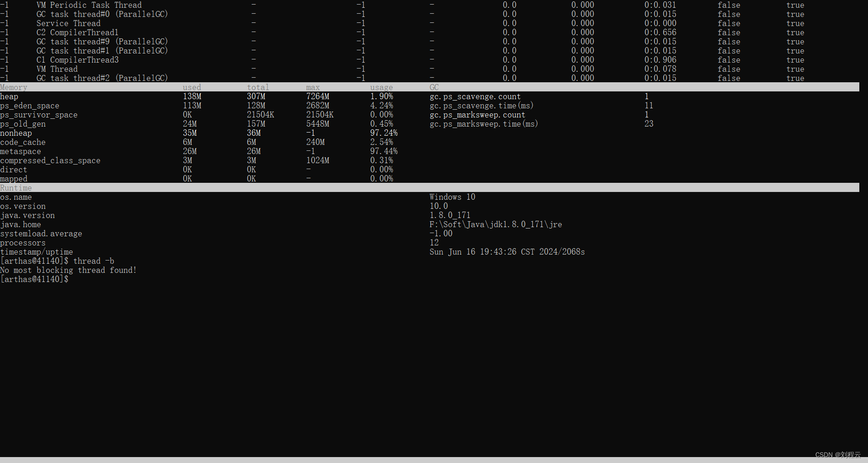The height and width of the screenshot is (463, 868).
Task: Click the "timestamp/uptime" label
Action: (37, 252)
